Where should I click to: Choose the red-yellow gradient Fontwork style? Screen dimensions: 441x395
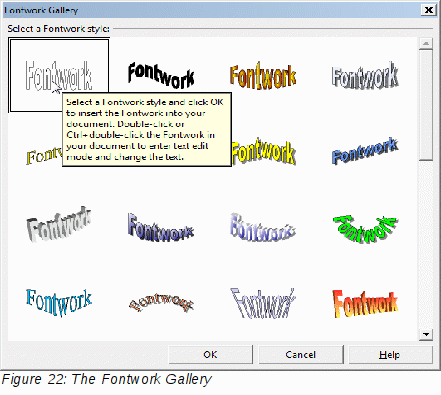(365, 303)
